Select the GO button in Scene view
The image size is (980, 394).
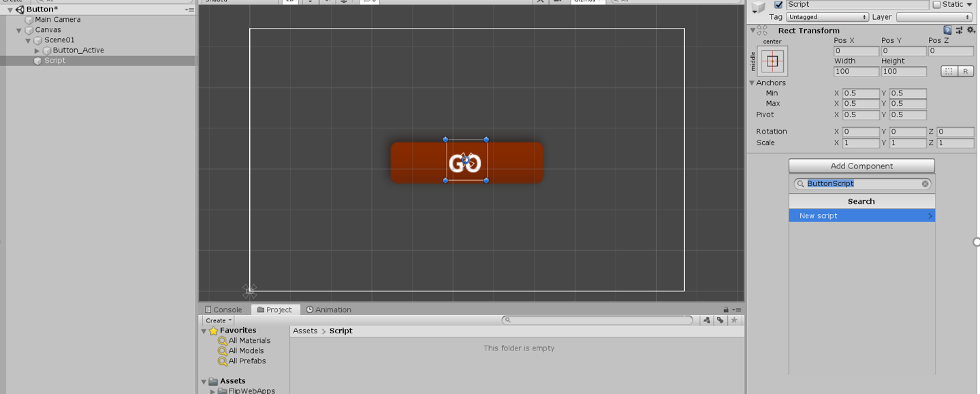pyautogui.click(x=467, y=162)
